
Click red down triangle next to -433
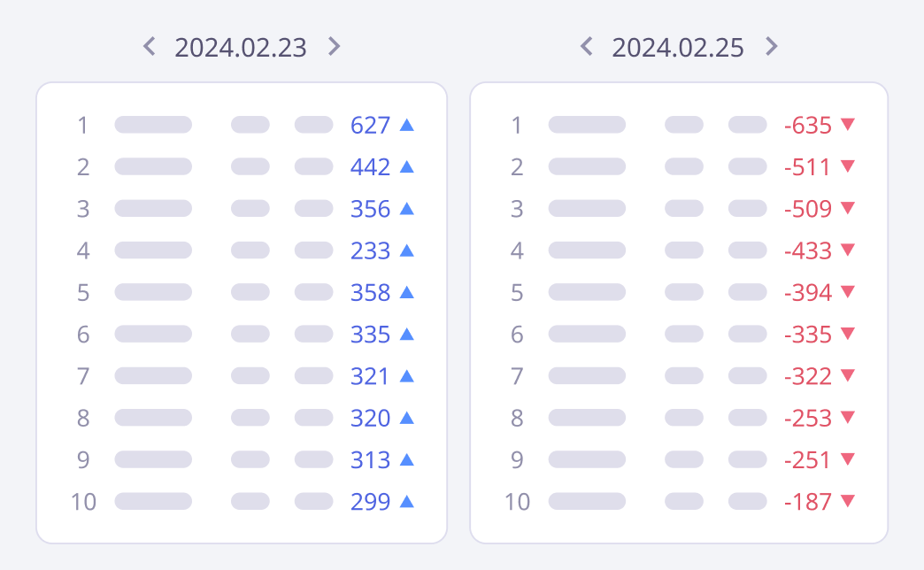coord(848,250)
